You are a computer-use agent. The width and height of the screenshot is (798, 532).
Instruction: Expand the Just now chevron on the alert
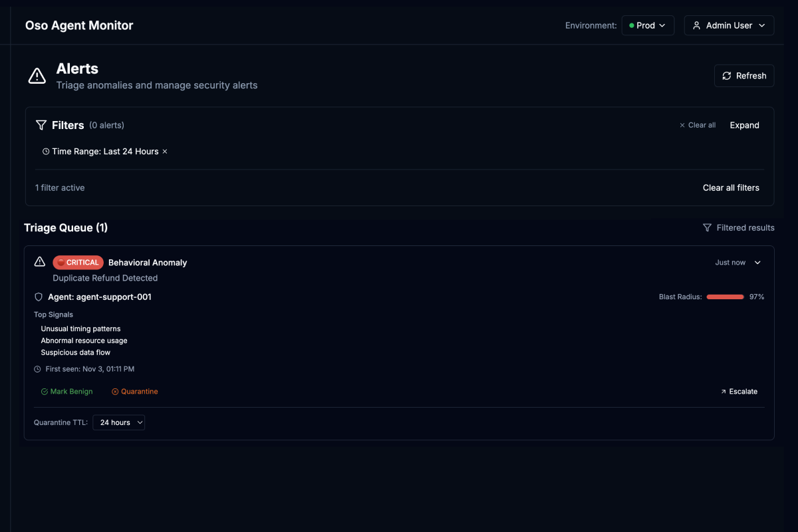click(x=757, y=262)
